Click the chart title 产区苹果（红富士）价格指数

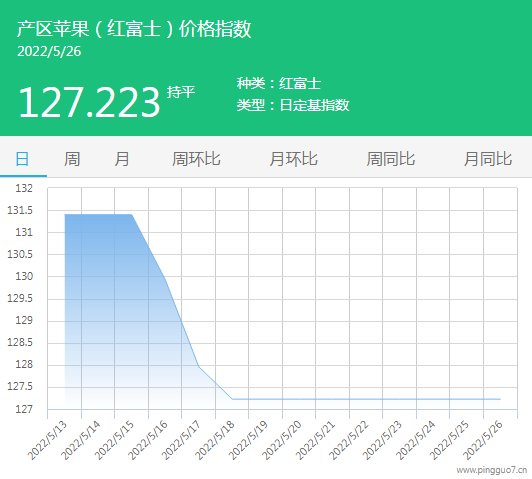pos(134,28)
